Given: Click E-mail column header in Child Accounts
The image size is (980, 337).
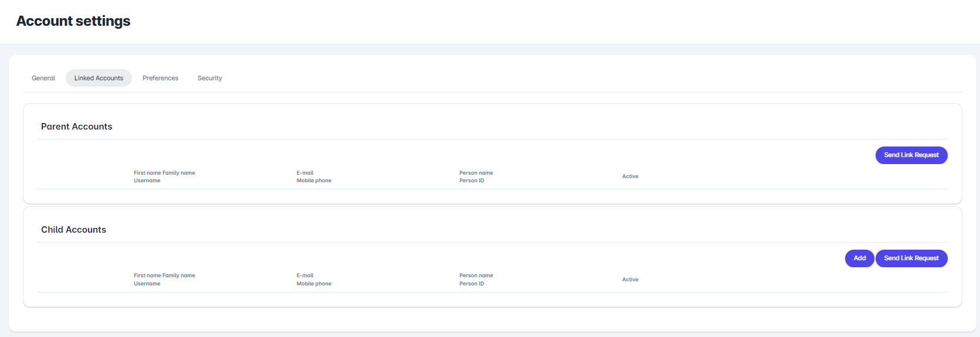Looking at the screenshot, I should click(305, 275).
